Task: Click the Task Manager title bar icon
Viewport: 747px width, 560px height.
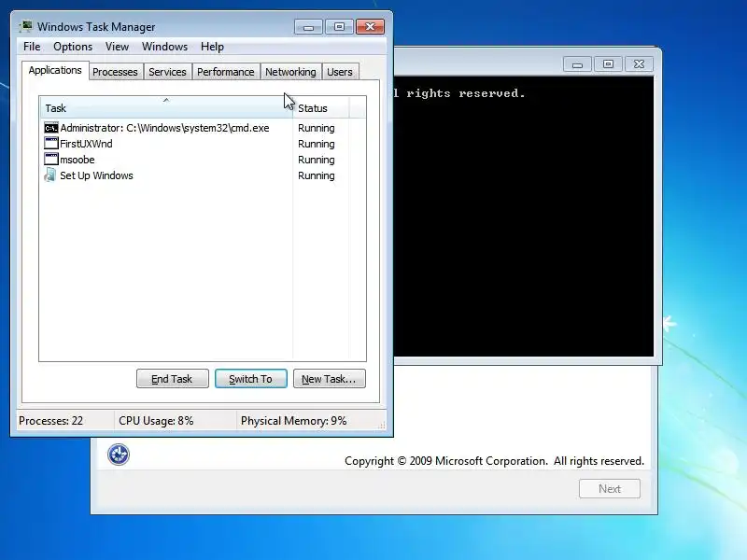Action: tap(26, 26)
